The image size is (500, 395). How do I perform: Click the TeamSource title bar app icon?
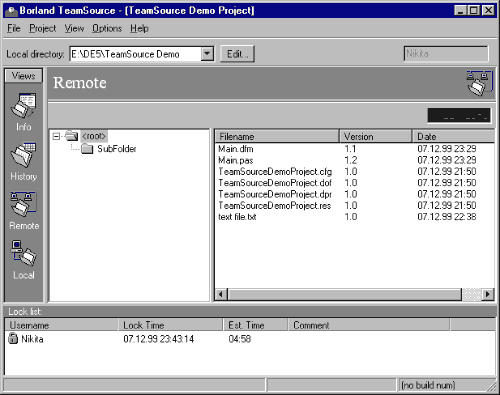click(x=11, y=11)
